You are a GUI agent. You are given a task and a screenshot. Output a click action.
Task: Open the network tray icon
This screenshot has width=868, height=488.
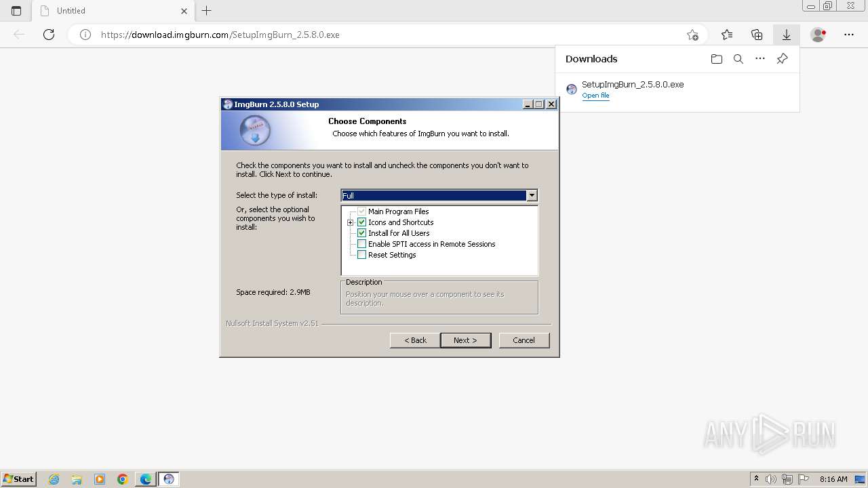coord(787,479)
